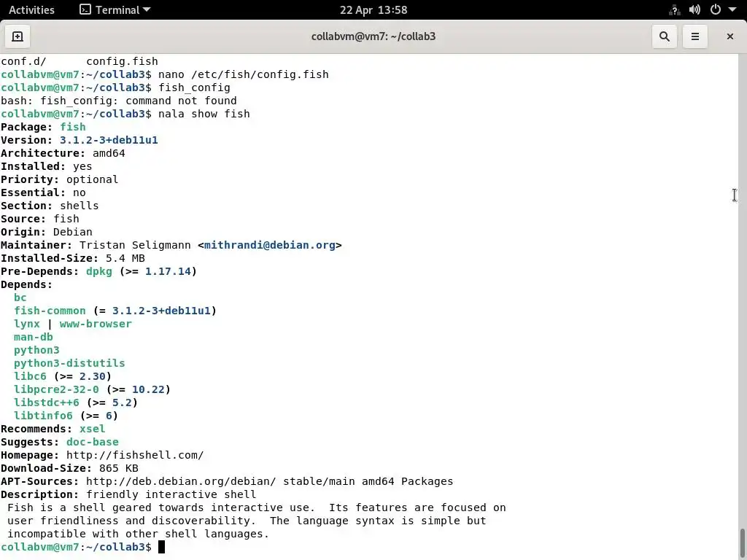Close the terminal window
The width and height of the screenshot is (747, 560).
click(x=729, y=36)
